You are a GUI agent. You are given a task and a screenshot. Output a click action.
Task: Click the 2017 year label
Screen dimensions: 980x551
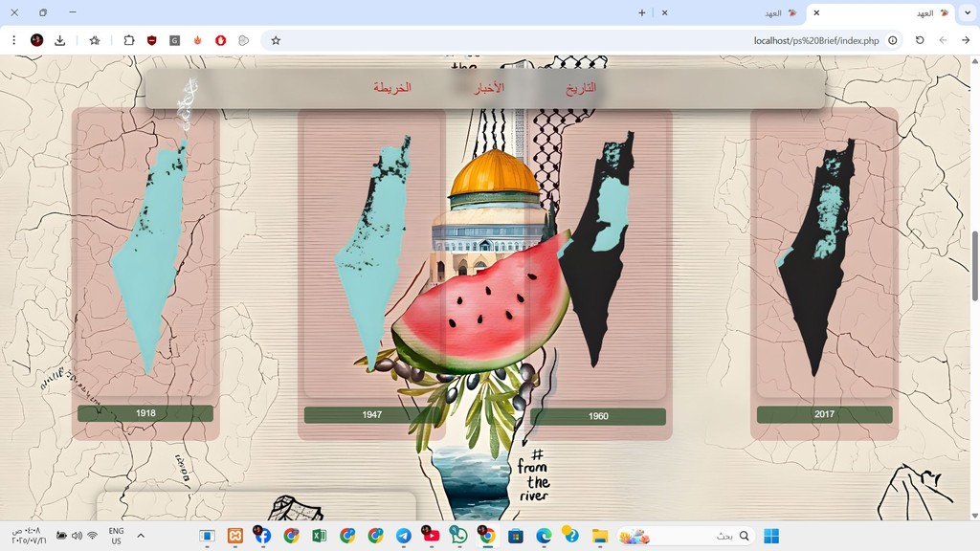point(824,414)
